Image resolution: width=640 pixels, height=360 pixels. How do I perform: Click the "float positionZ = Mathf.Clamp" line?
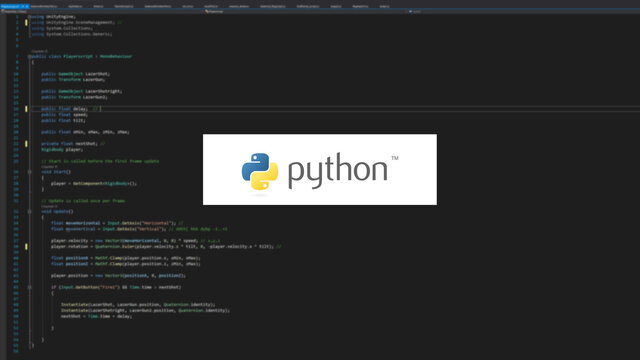point(126,264)
